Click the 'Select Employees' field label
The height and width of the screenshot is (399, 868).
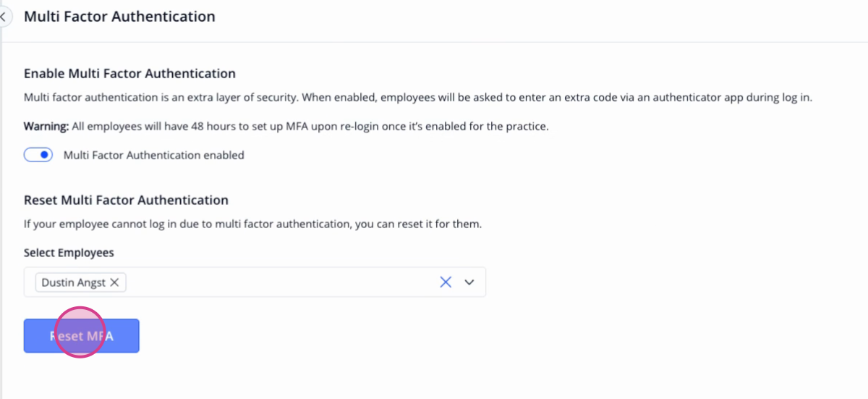69,253
